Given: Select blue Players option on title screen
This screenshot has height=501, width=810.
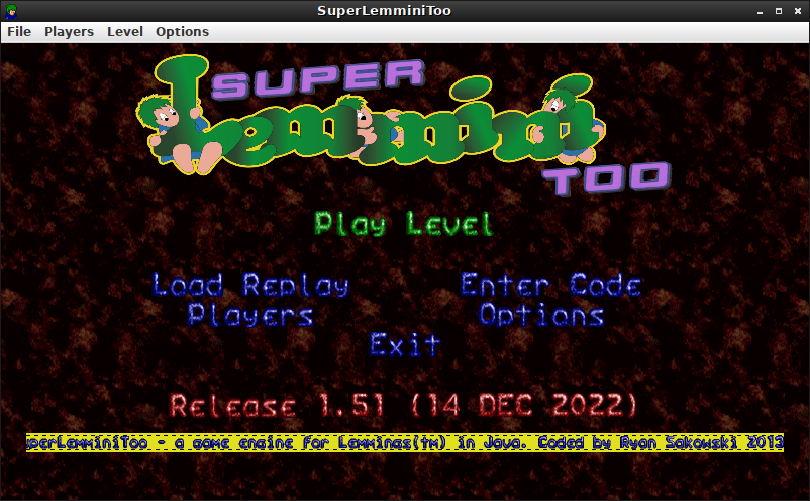Looking at the screenshot, I should (251, 315).
